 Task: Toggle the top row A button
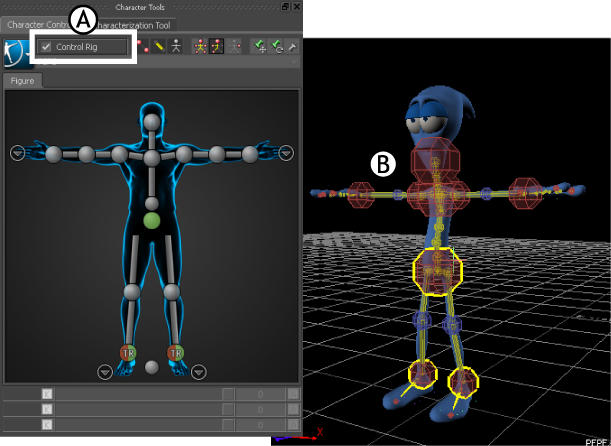(x=293, y=394)
